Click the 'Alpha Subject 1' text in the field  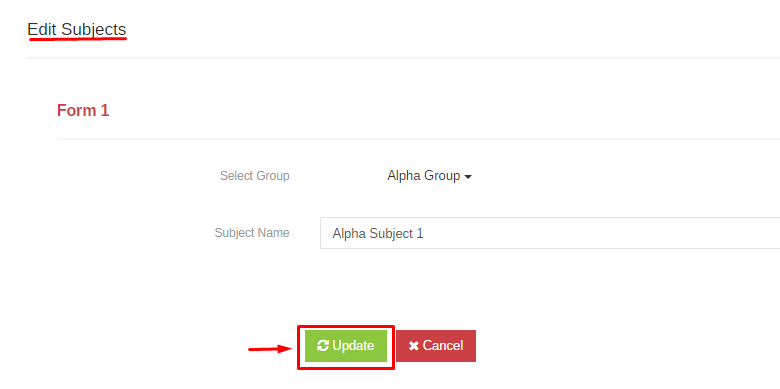(378, 233)
